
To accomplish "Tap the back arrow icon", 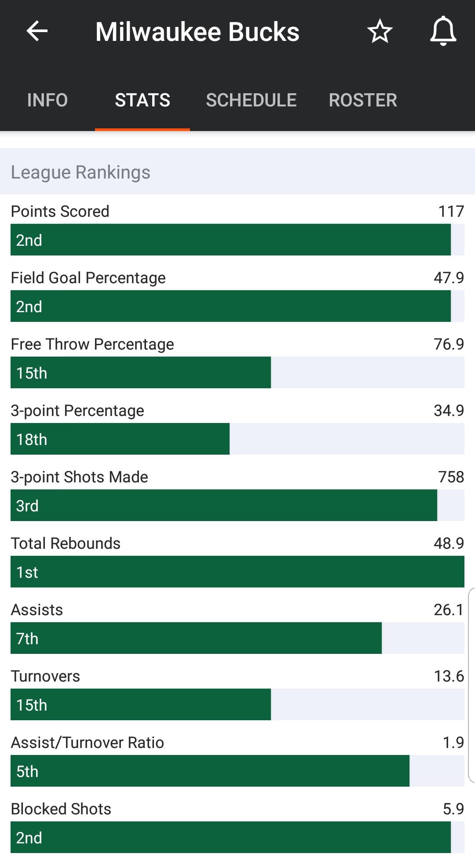I will pos(37,31).
